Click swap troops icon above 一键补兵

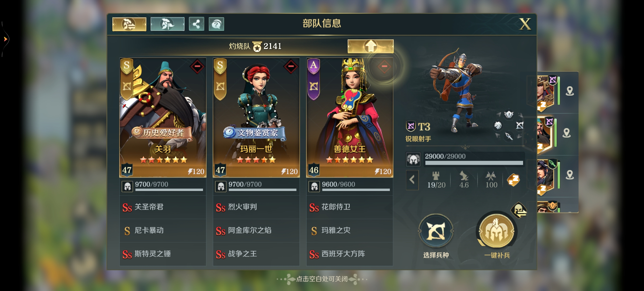(519, 210)
